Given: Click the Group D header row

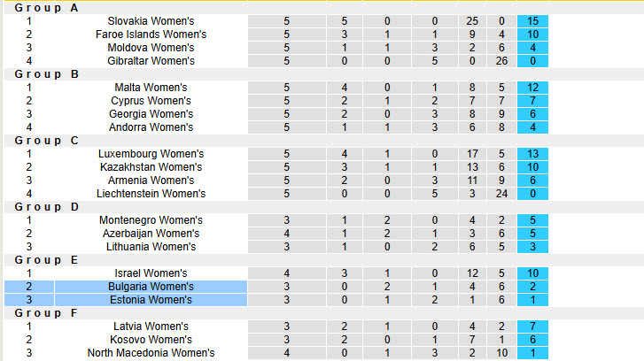Looking at the screenshot, I should tap(47, 207).
